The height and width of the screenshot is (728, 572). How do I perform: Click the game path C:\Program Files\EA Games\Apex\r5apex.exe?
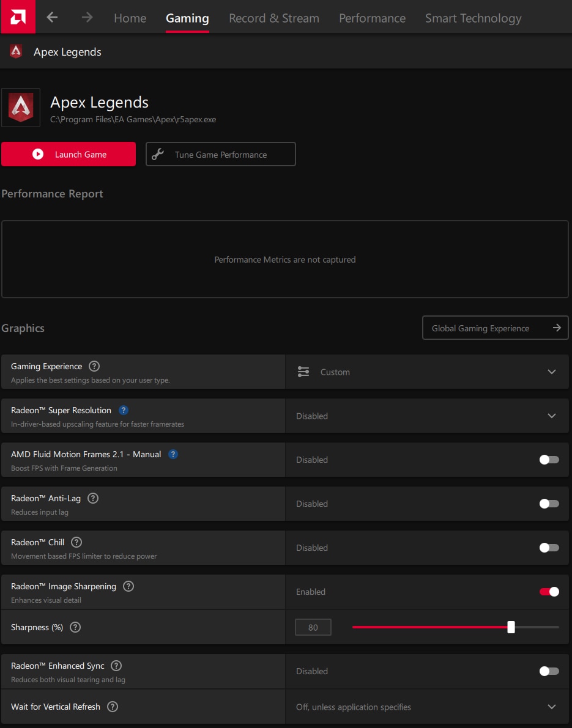coord(133,119)
